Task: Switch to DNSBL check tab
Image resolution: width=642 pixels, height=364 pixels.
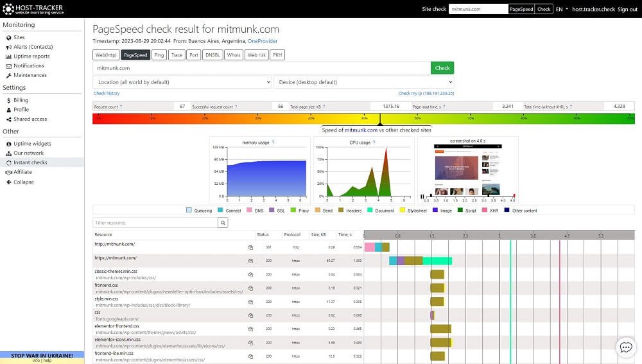Action: 213,55
